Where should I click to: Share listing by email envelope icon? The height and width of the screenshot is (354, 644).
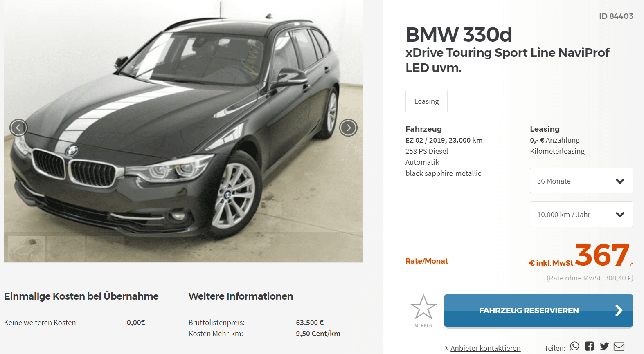[619, 346]
